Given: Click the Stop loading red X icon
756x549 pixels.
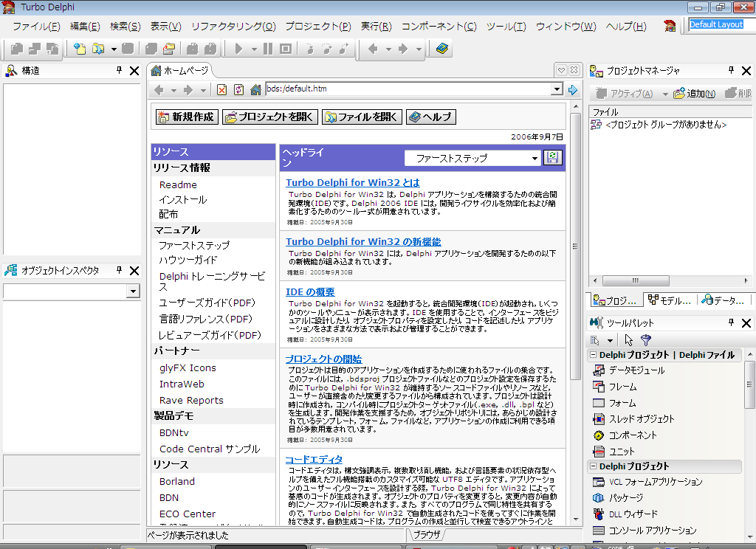Looking at the screenshot, I should [221, 89].
